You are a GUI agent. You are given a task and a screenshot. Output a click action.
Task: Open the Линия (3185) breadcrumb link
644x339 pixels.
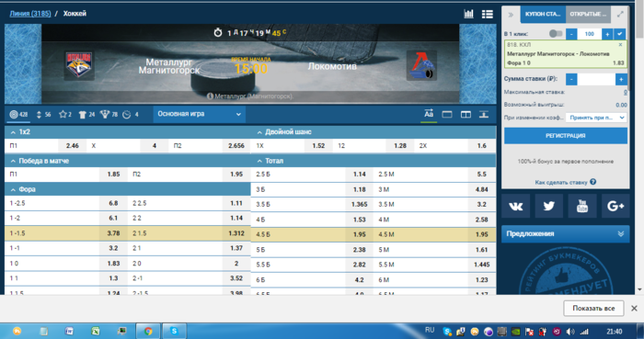tap(30, 14)
